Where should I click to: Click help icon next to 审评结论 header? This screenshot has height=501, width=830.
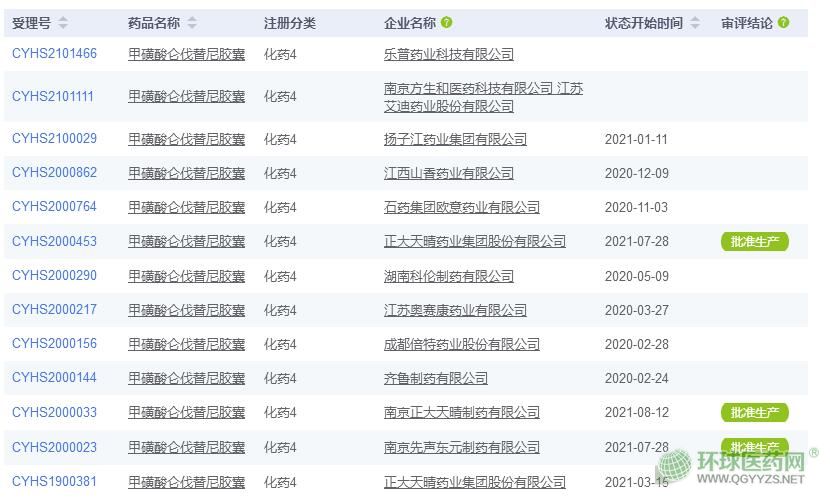783,22
